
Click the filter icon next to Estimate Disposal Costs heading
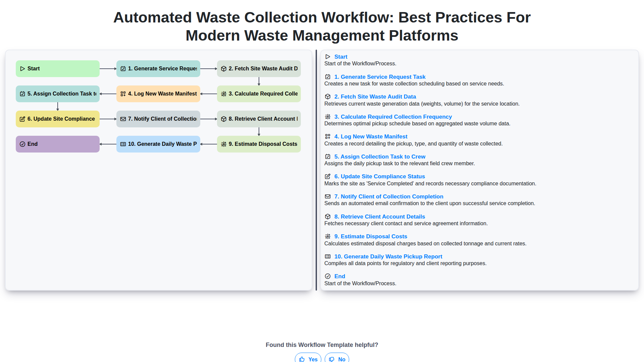328,236
